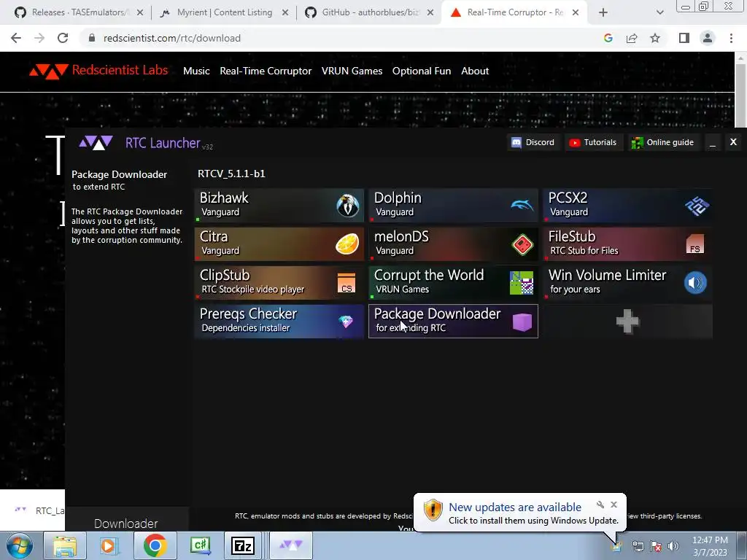Image resolution: width=747 pixels, height=560 pixels.
Task: Bookmark this page with star icon
Action: [655, 38]
